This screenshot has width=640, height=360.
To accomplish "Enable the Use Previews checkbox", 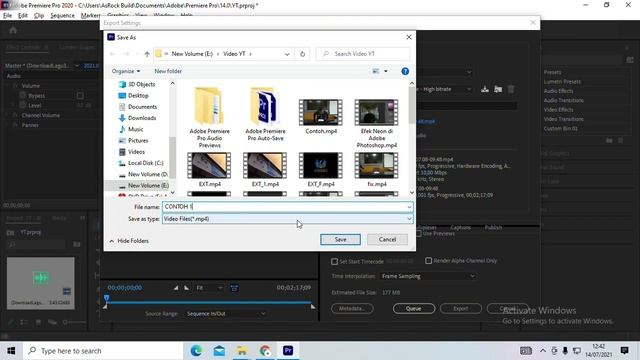I will [419, 233].
